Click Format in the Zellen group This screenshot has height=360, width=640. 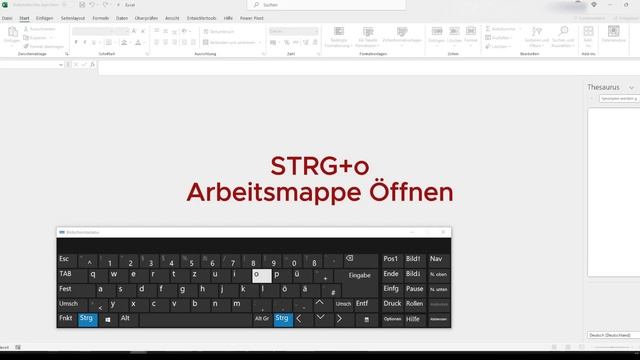(x=471, y=35)
